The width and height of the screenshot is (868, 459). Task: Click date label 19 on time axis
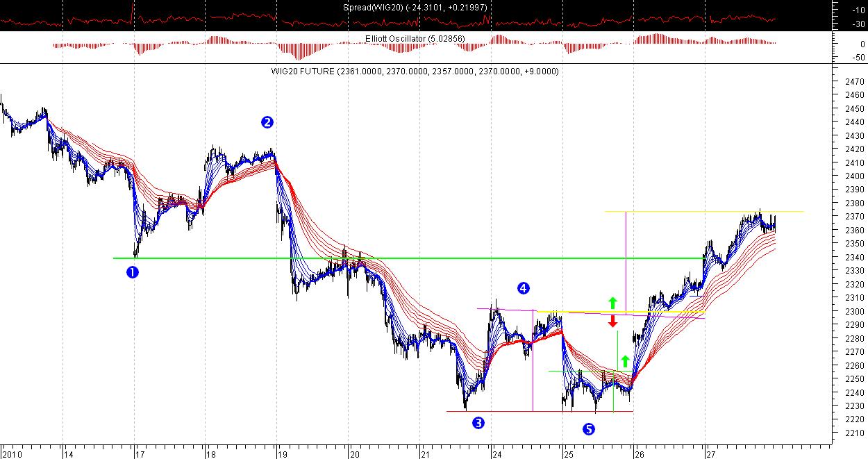tap(283, 455)
